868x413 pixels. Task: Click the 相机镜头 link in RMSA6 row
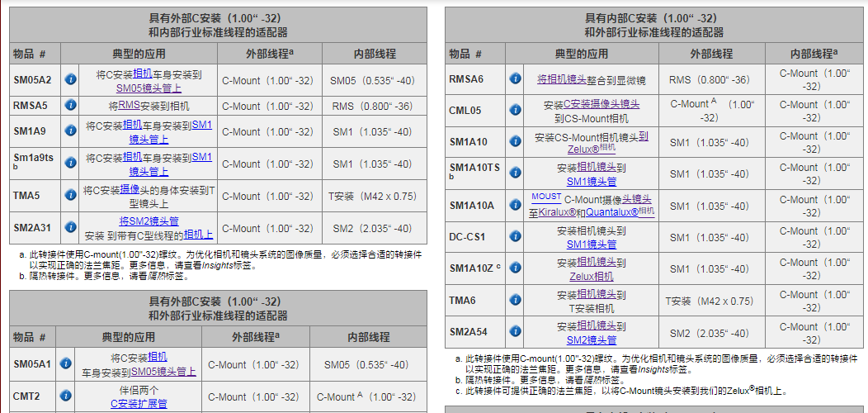pyautogui.click(x=562, y=79)
